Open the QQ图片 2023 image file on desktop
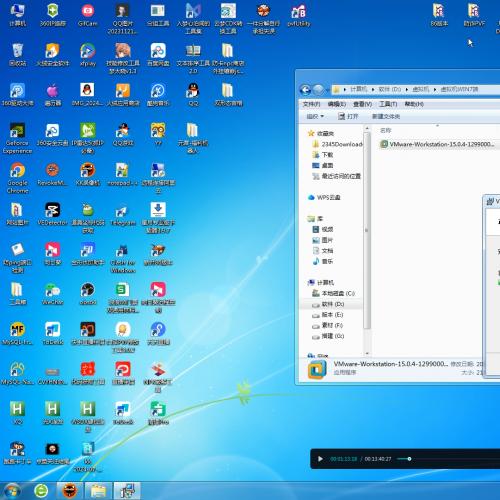 click(x=123, y=19)
